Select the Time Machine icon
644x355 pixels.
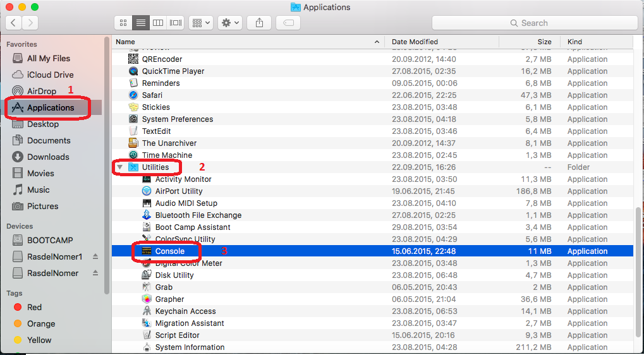point(133,155)
